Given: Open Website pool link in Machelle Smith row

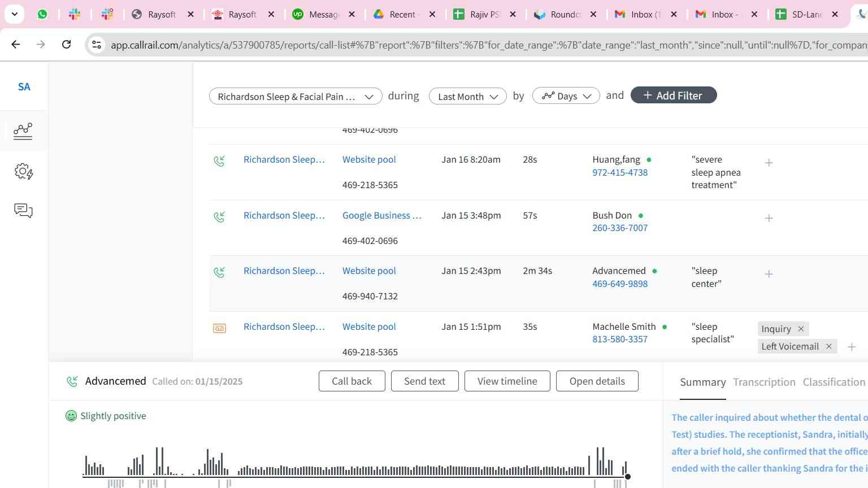Looking at the screenshot, I should pyautogui.click(x=369, y=326).
